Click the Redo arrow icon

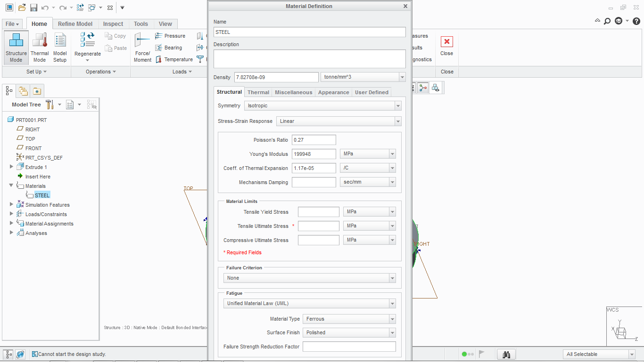pos(63,8)
